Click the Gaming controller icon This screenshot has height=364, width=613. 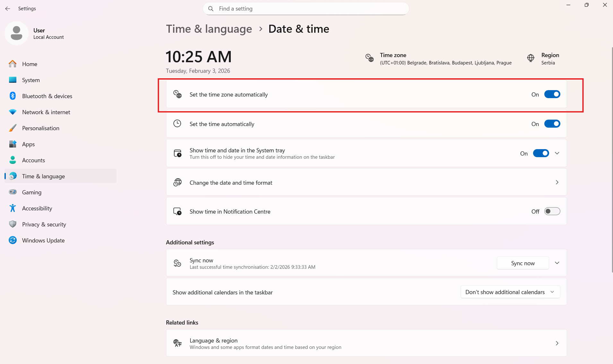13,192
